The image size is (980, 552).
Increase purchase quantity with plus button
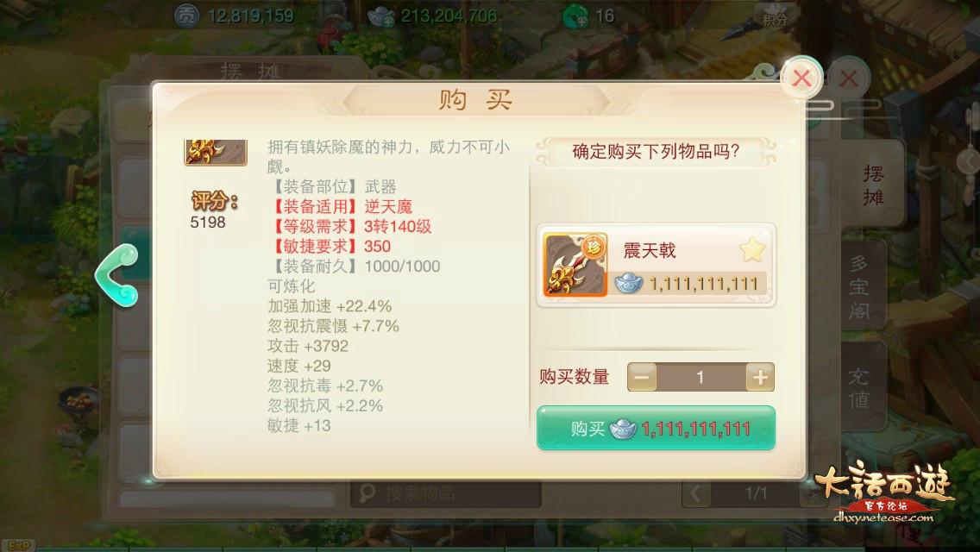(x=760, y=377)
